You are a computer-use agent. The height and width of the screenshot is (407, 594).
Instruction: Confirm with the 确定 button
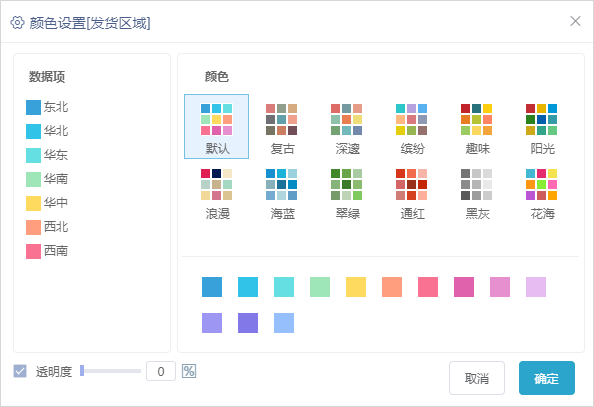pyautogui.click(x=547, y=378)
